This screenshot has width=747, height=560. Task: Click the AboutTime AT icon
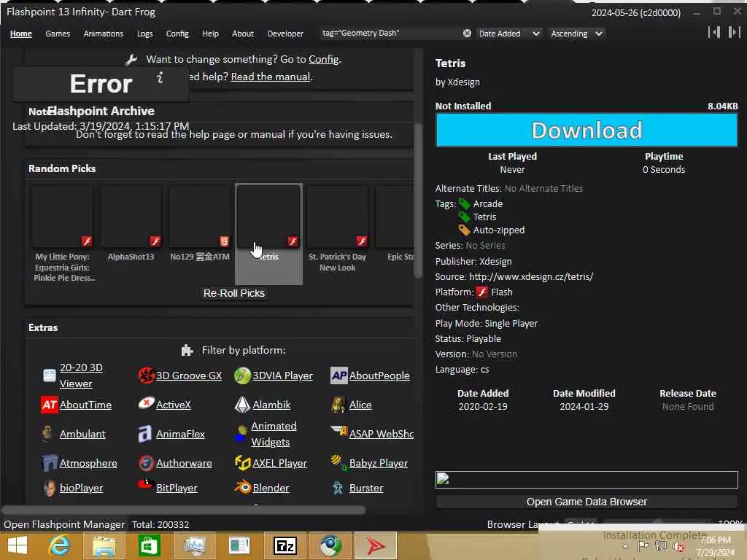(50, 405)
